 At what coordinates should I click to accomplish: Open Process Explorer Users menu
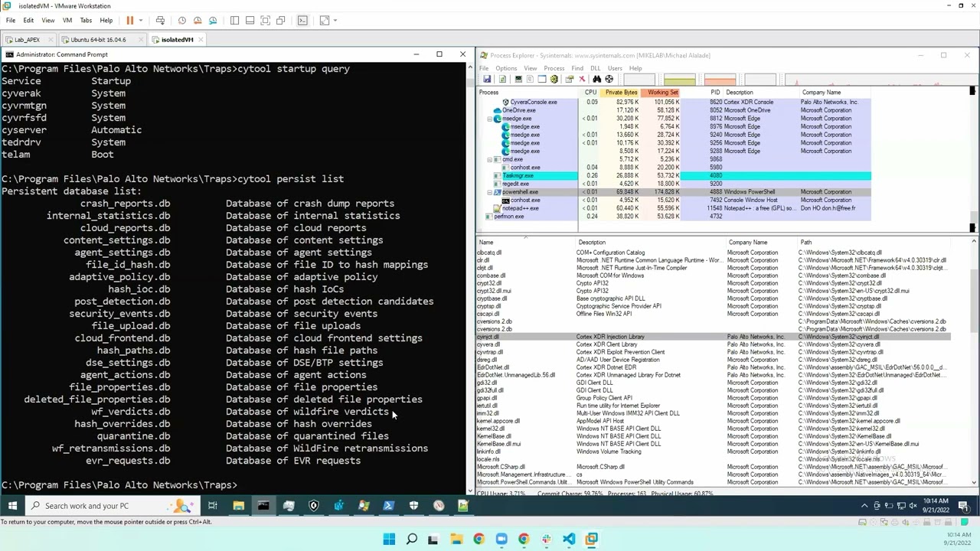tap(615, 68)
